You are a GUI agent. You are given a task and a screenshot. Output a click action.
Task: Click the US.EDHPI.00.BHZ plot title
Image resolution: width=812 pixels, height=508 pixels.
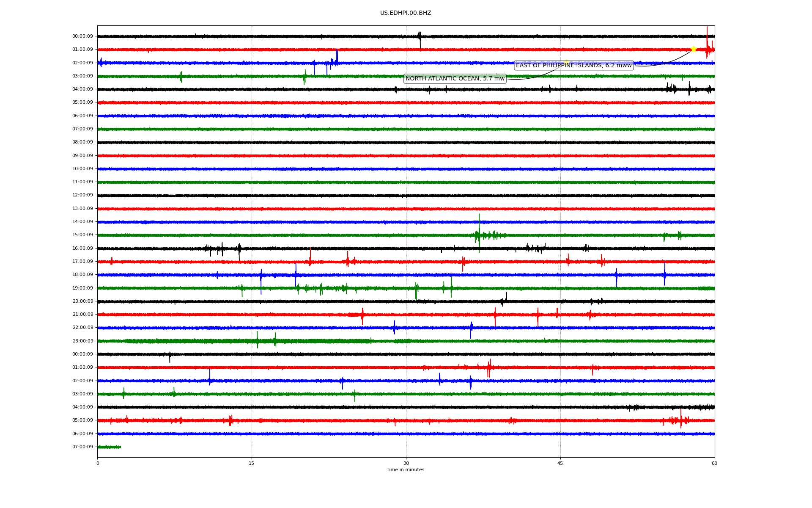pos(406,13)
